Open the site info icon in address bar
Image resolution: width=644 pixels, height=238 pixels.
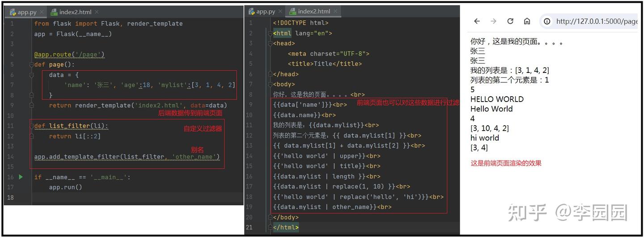pyautogui.click(x=547, y=21)
